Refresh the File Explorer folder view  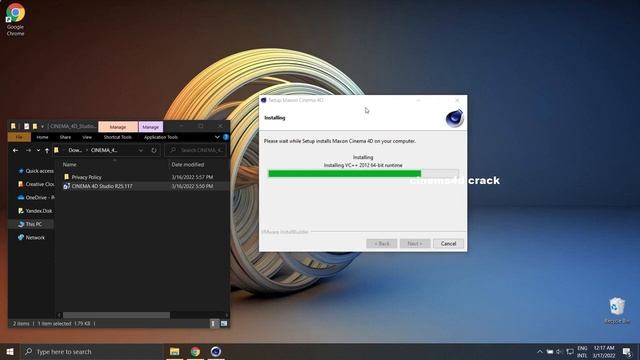(x=154, y=150)
